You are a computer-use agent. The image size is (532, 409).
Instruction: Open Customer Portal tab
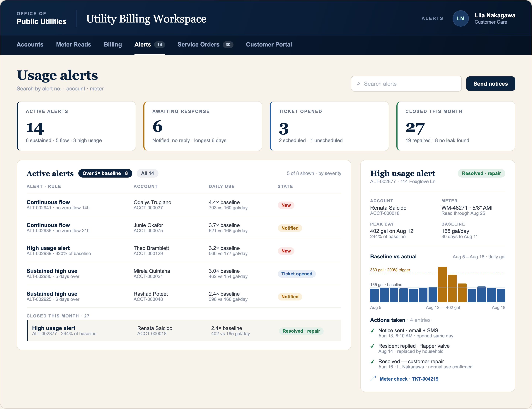click(x=269, y=44)
